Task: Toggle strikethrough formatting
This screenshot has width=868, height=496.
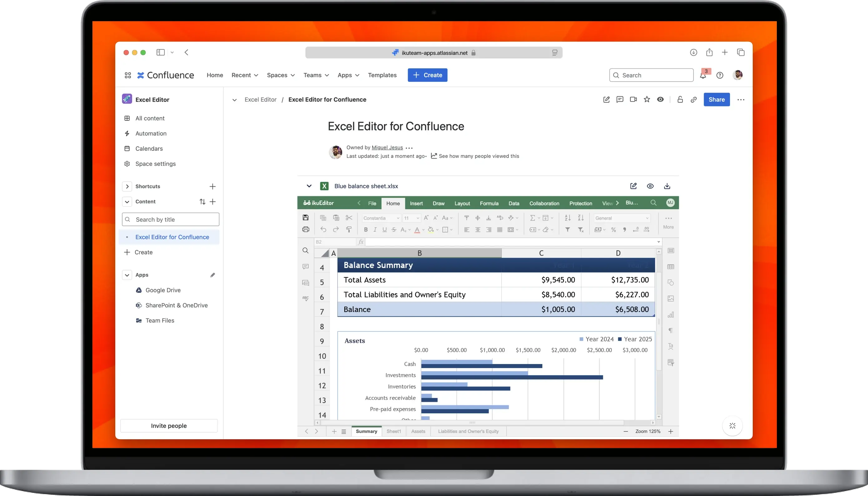Action: (394, 230)
